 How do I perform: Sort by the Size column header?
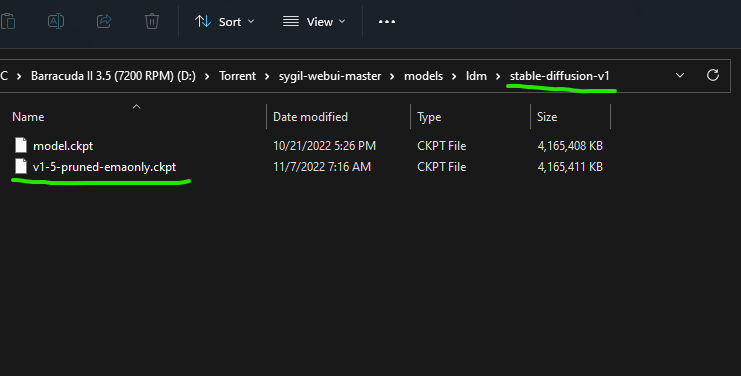coord(547,117)
